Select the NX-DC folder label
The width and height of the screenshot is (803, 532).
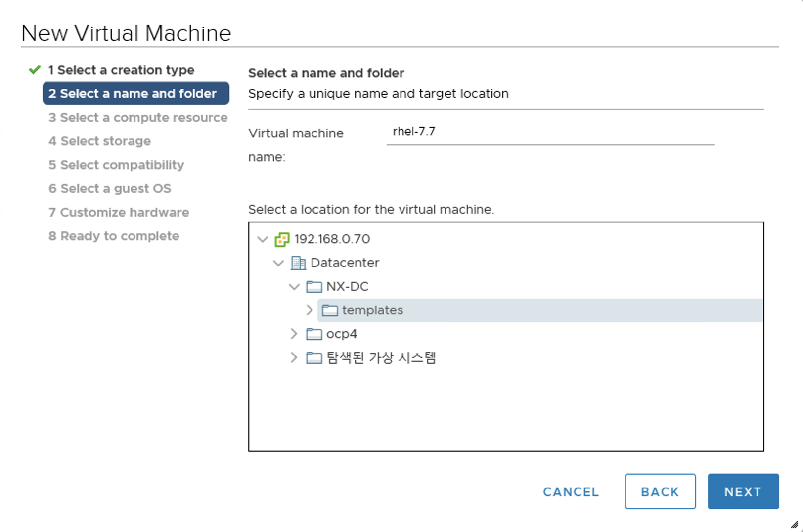point(347,287)
